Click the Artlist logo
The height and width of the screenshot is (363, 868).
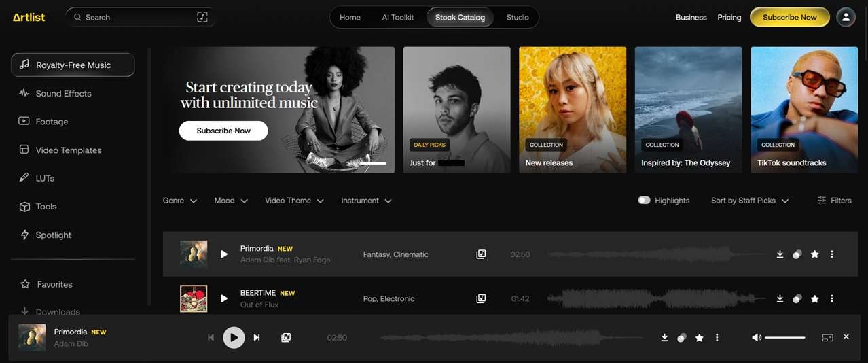[x=29, y=17]
